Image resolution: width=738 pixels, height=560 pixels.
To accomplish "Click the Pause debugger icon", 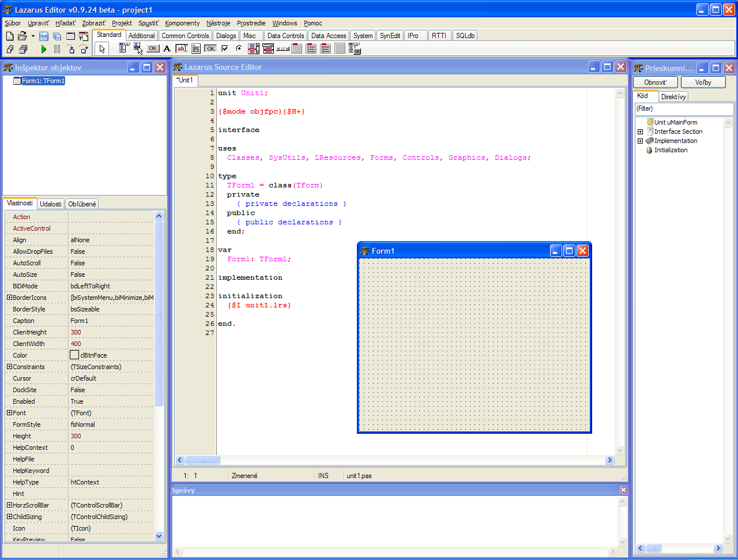I will point(57,49).
